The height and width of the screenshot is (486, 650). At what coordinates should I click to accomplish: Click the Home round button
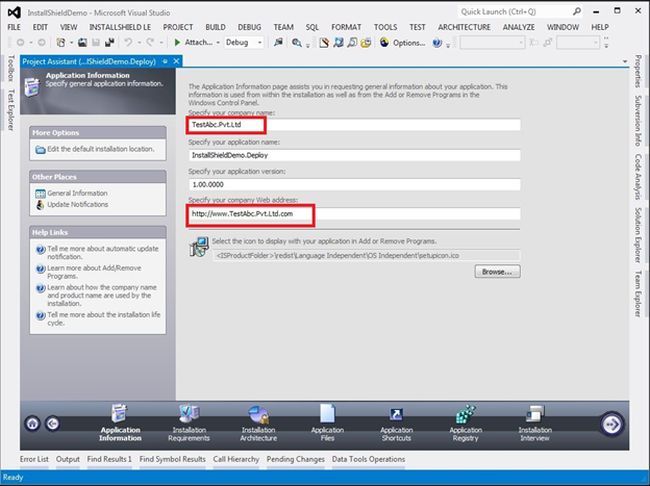(32, 424)
